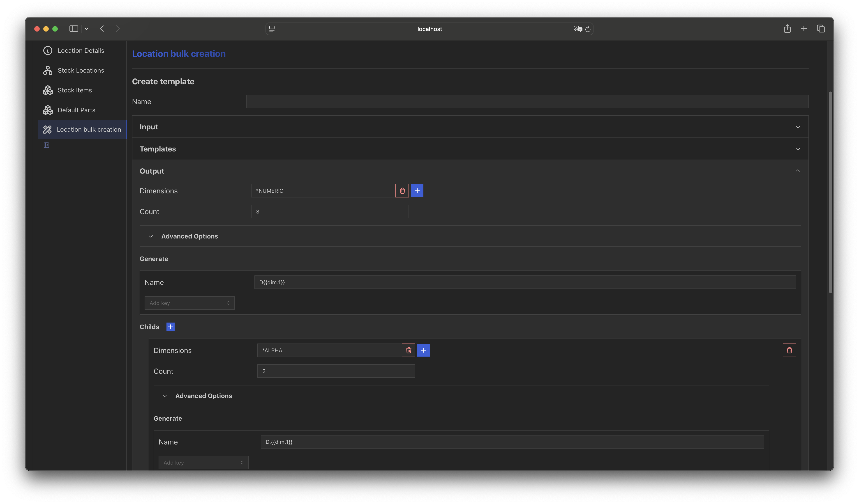The image size is (859, 504).
Task: Expand the first Advanced Options panel
Action: tap(189, 236)
